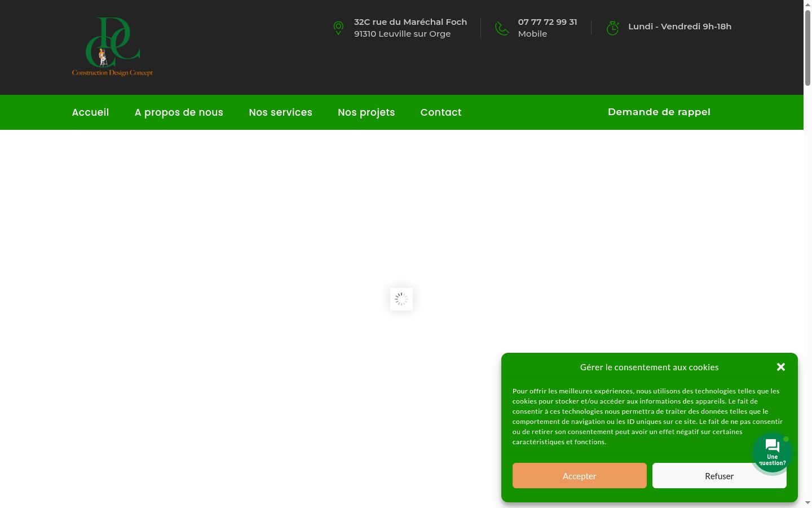Open the A propos de nous menu

click(179, 112)
